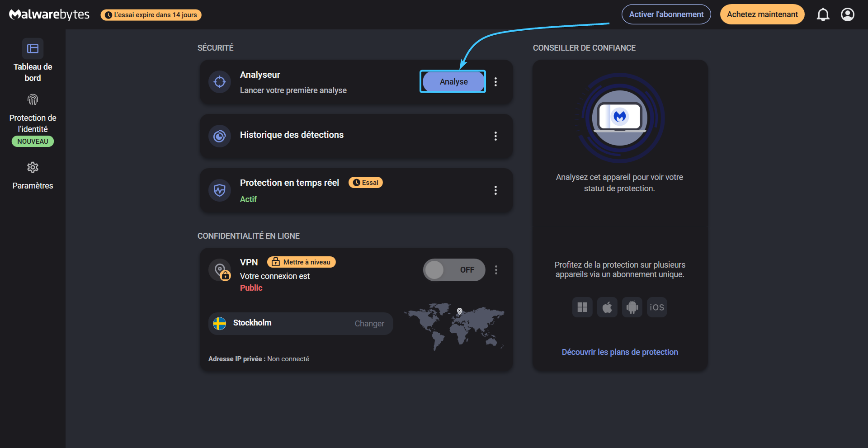Viewport: 868px width, 448px height.
Task: Click the Historique des détections radar icon
Action: [220, 136]
